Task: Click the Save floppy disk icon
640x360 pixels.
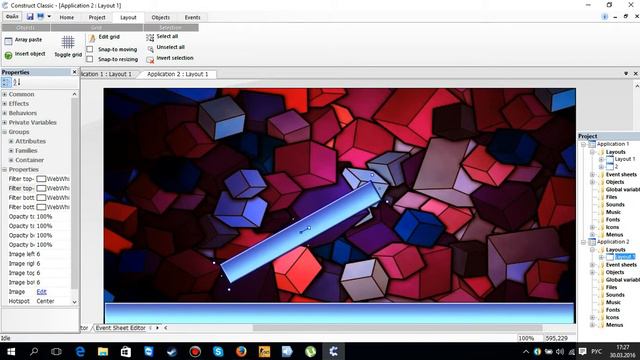Action: pyautogui.click(x=30, y=17)
